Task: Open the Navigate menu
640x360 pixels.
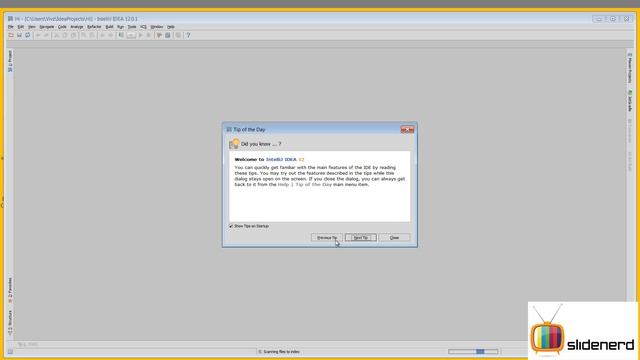Action: tap(47, 27)
